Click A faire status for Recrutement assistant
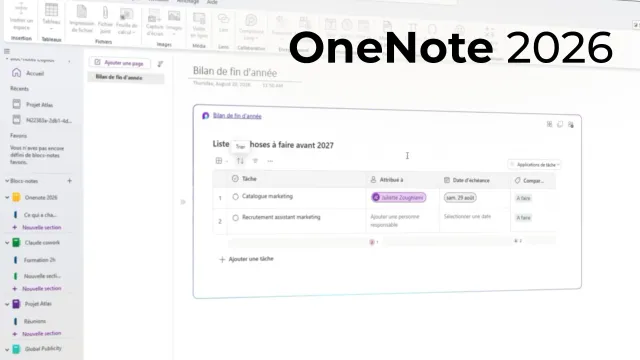The image size is (640, 360). (523, 218)
